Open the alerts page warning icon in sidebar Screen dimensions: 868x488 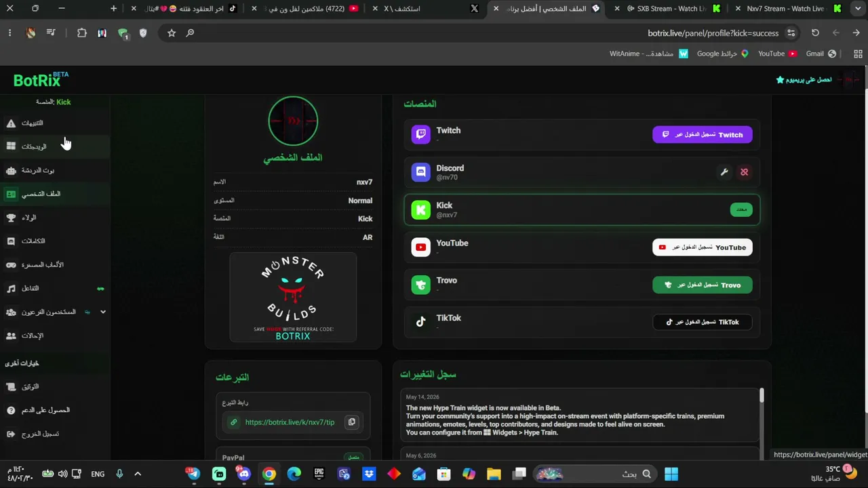(x=11, y=123)
